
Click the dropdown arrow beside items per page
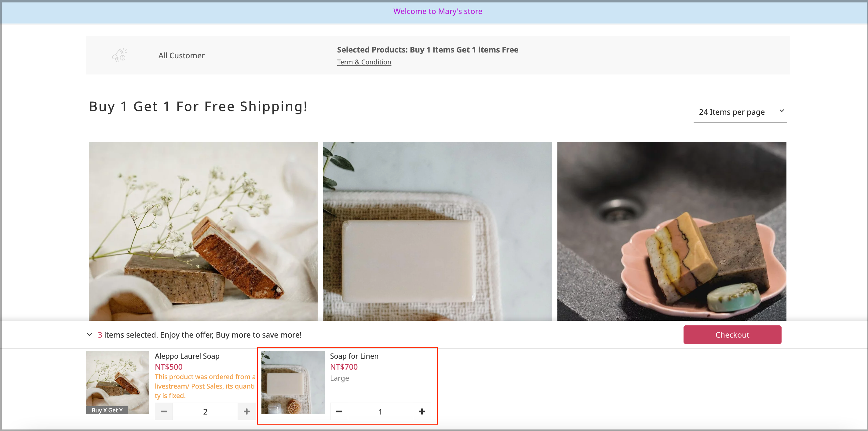[781, 111]
